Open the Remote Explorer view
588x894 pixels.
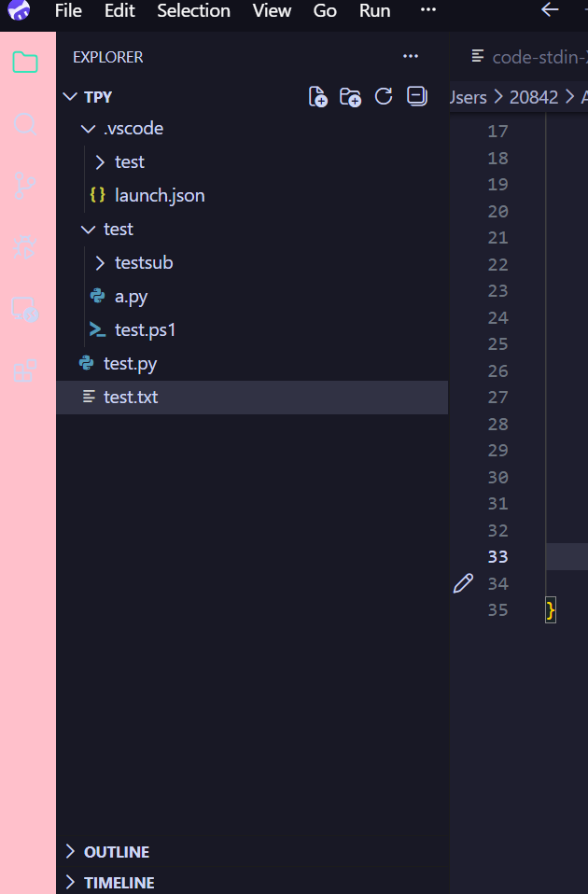25,309
